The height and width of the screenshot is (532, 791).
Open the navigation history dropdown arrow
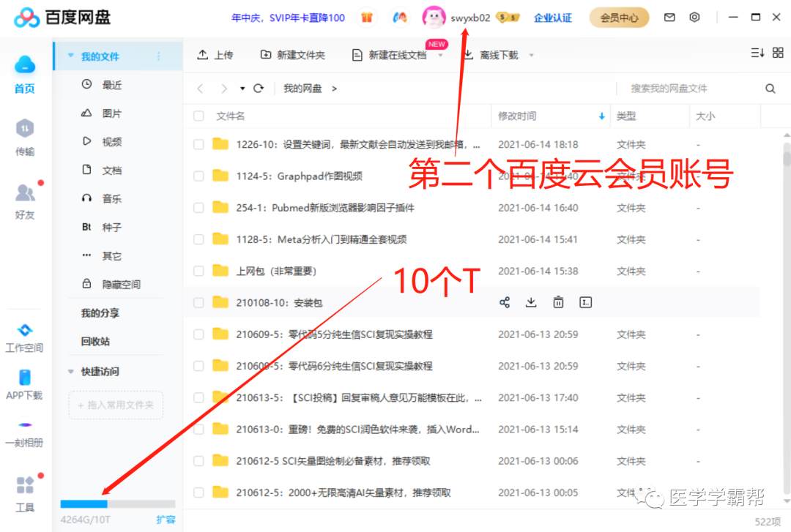(x=242, y=89)
